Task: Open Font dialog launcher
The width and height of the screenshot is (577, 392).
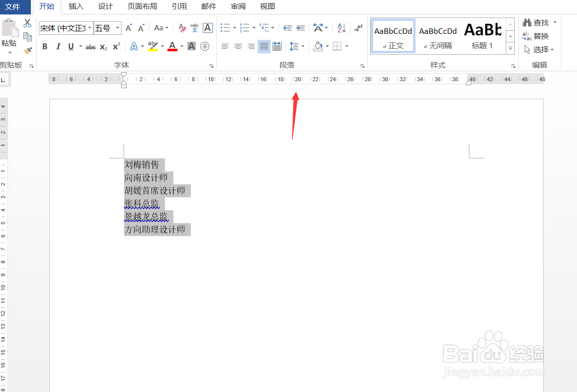Action: tap(212, 66)
